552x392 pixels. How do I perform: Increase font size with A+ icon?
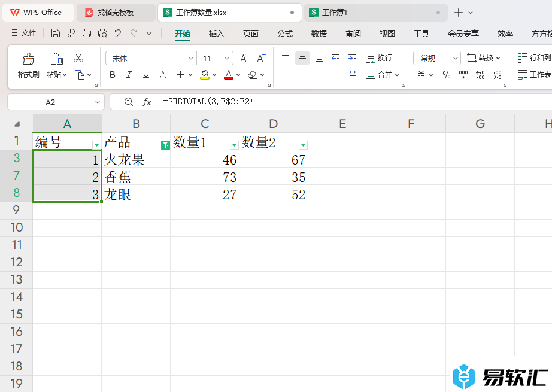[x=245, y=58]
